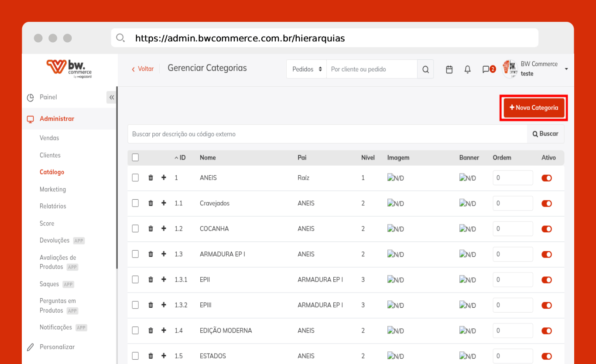Click the Voltar back link

(x=143, y=69)
